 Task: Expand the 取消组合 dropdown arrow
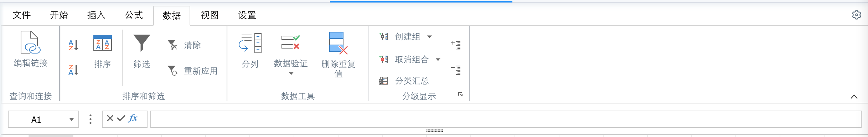click(438, 60)
